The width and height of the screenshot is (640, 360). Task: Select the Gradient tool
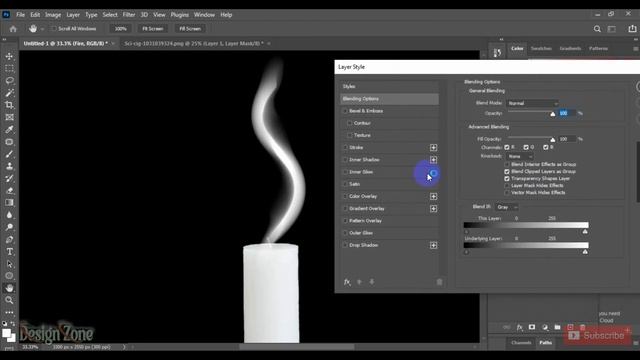click(x=9, y=202)
